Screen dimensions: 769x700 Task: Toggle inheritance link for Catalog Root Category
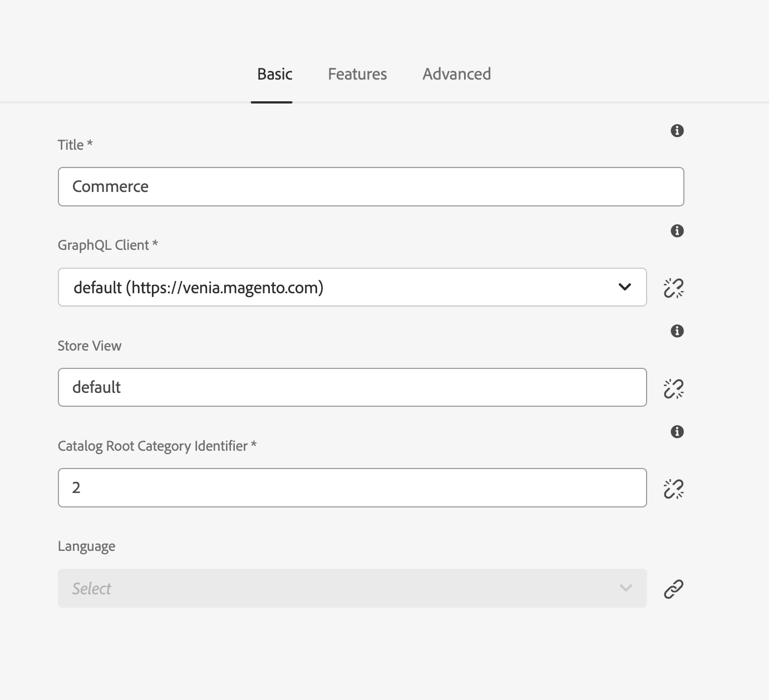[x=673, y=489]
